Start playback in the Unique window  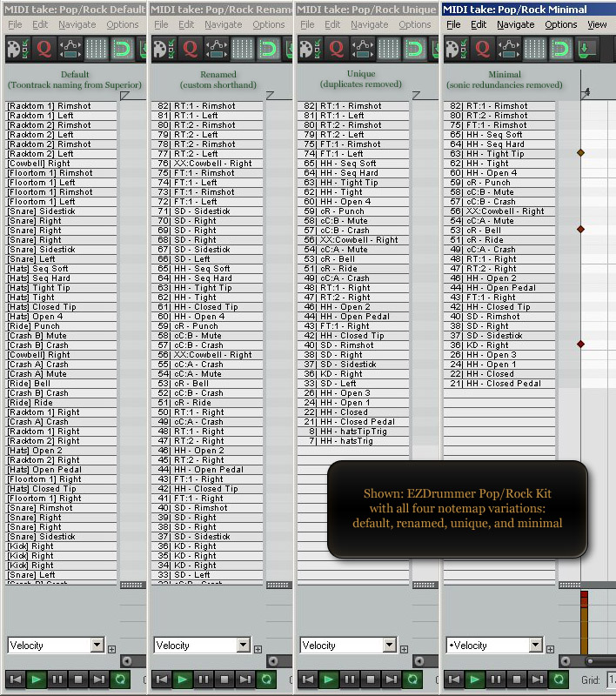[x=328, y=679]
